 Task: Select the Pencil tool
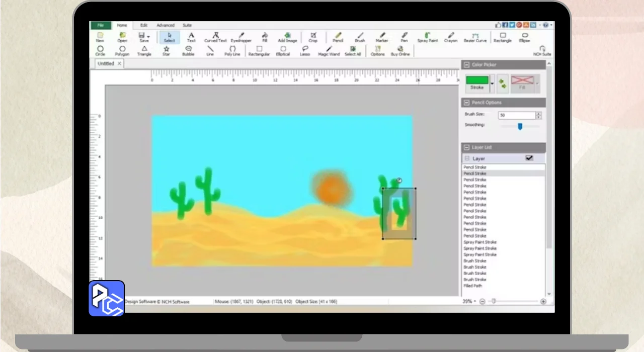(x=338, y=37)
